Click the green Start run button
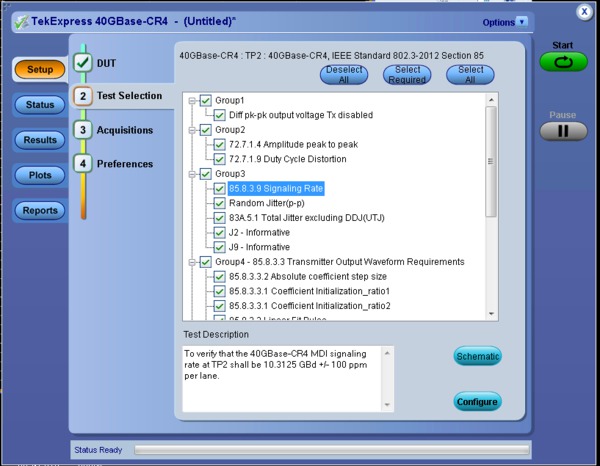The width and height of the screenshot is (600, 466). (563, 62)
